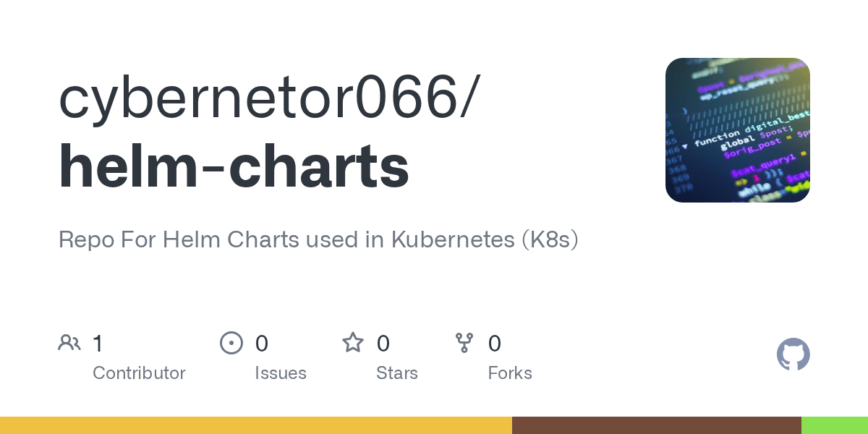This screenshot has height=434, width=868.
Task: Click the GitHub Octocat logo
Action: click(x=793, y=355)
